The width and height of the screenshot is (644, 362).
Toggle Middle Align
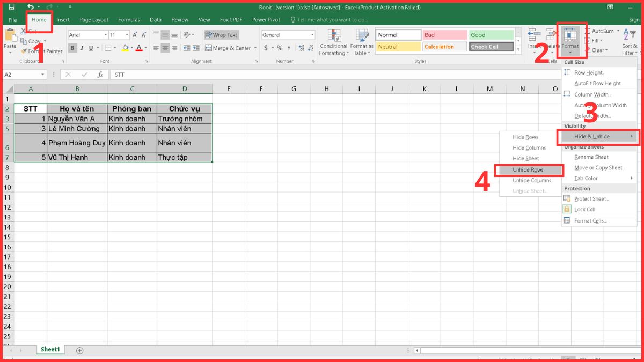(x=166, y=35)
